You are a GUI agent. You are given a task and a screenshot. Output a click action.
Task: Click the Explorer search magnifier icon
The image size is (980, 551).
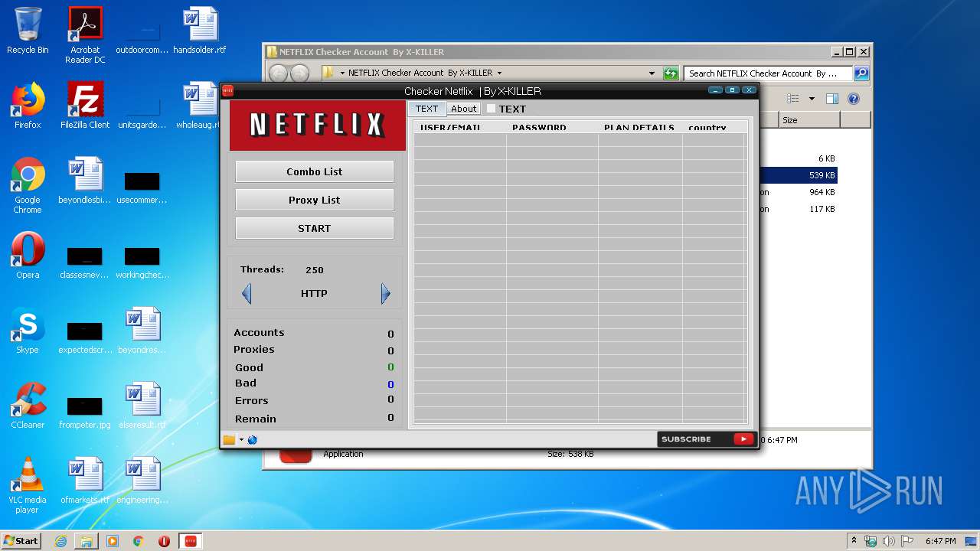[x=861, y=73]
